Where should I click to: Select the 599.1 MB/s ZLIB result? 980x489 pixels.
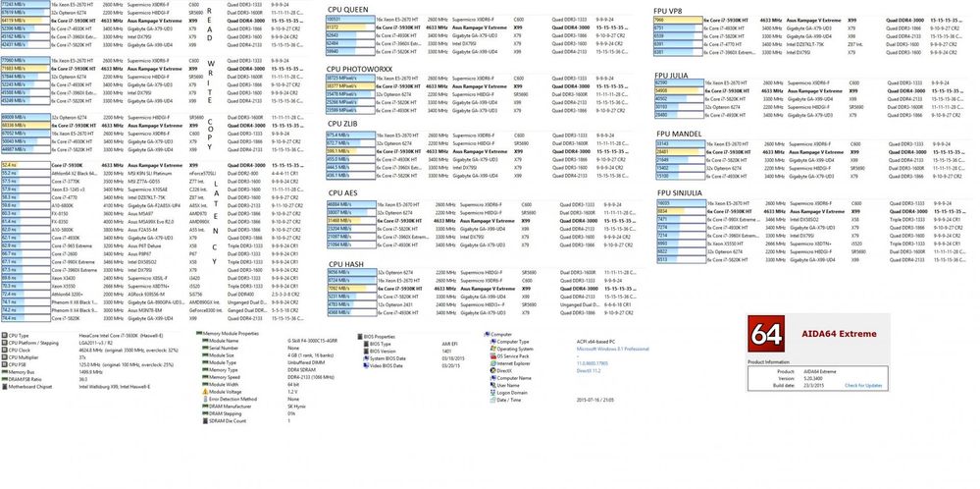coord(350,151)
